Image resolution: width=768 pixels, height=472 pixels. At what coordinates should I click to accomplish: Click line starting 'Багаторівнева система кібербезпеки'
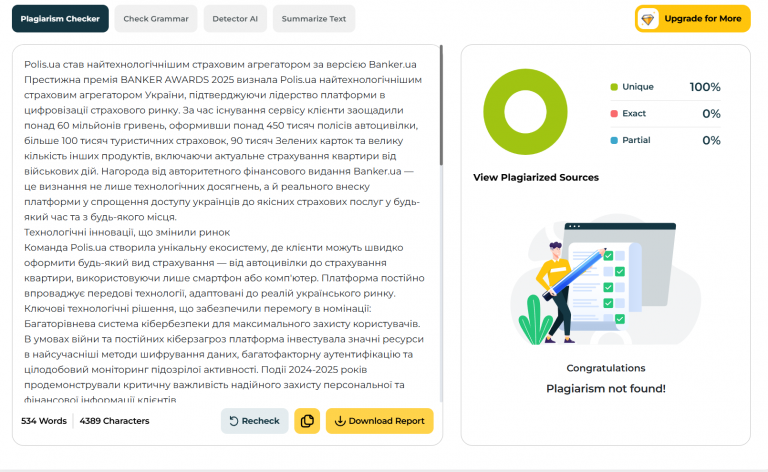[222, 324]
